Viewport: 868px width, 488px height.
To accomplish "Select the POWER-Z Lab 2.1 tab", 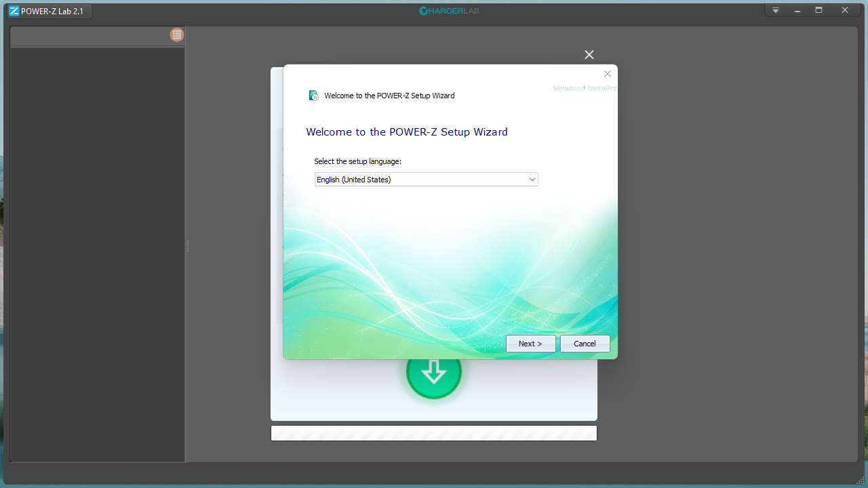I will 47,11.
